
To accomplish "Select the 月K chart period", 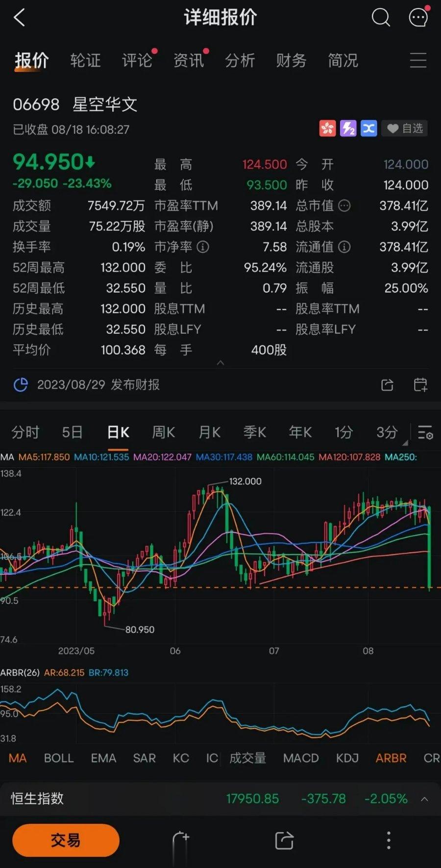I will click(x=209, y=432).
